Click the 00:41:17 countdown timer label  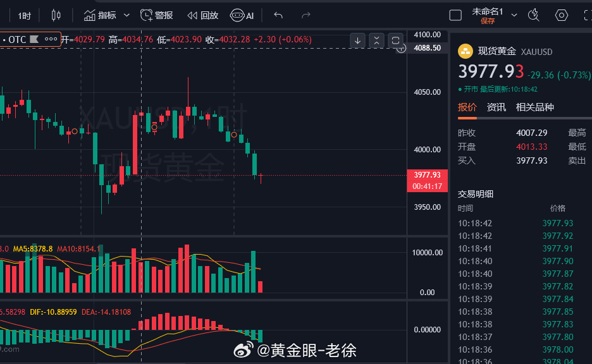click(427, 186)
